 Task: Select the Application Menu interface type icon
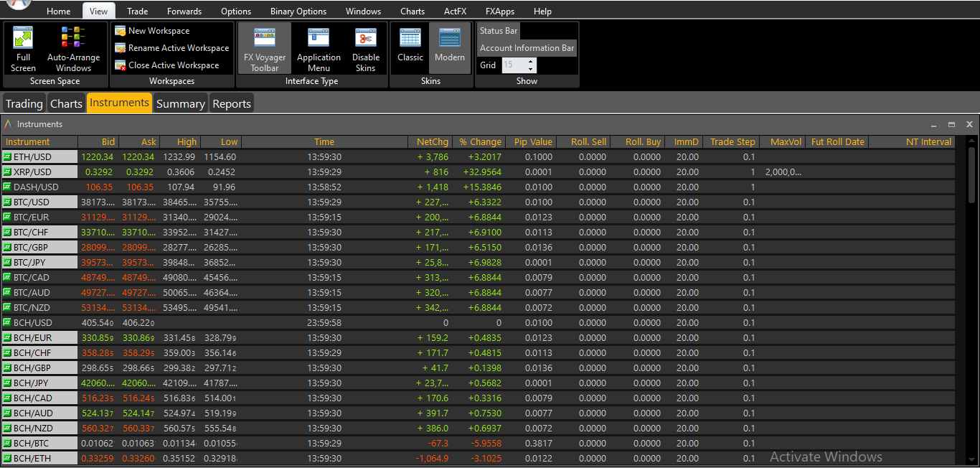point(318,48)
